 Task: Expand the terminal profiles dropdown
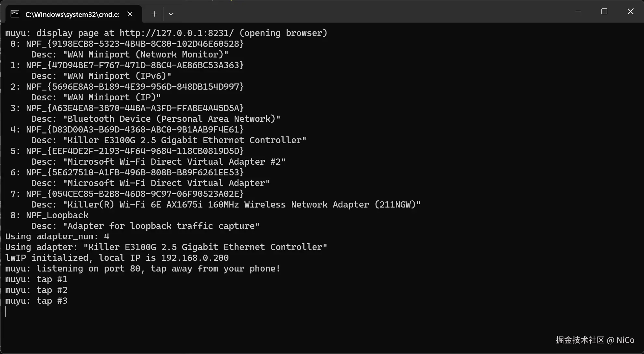tap(171, 14)
